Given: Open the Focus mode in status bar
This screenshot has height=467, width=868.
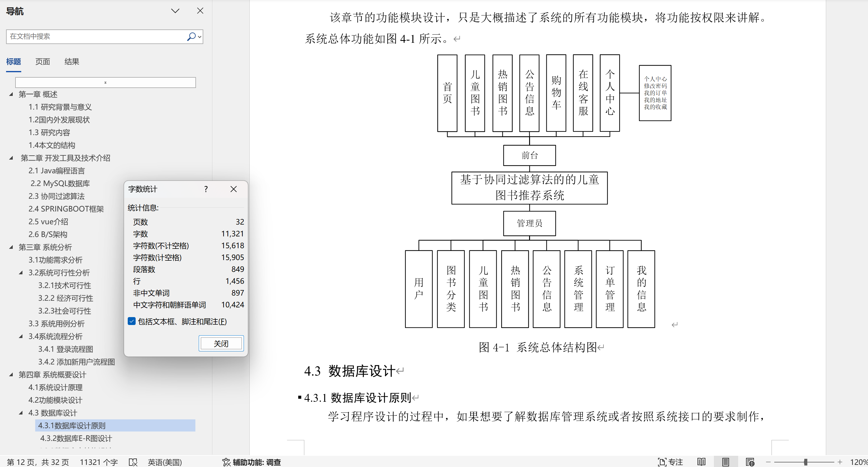Looking at the screenshot, I should tap(670, 462).
